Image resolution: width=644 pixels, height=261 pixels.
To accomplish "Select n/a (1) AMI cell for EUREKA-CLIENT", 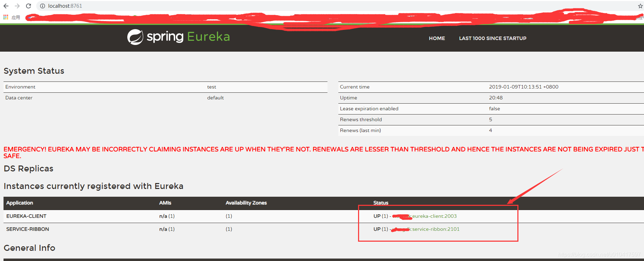I will (167, 216).
